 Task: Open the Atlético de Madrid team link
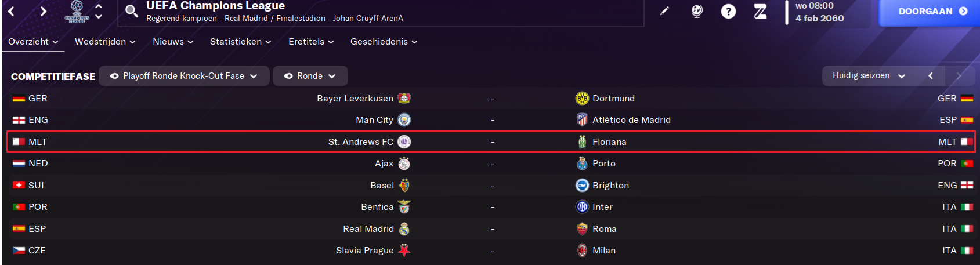(631, 120)
